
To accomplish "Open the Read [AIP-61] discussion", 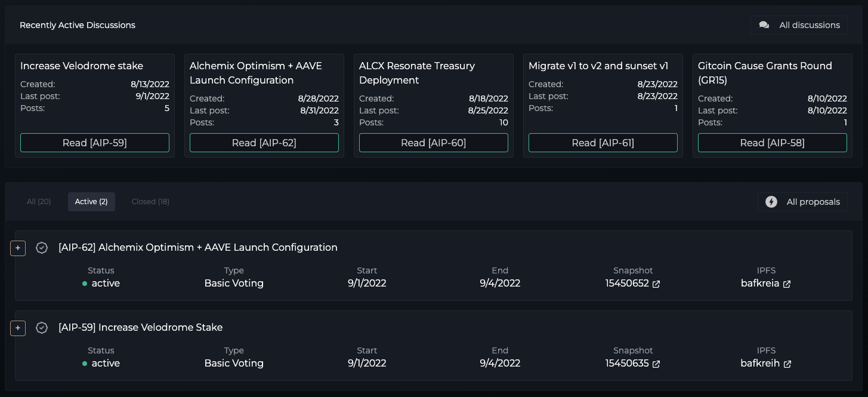I will coord(603,143).
